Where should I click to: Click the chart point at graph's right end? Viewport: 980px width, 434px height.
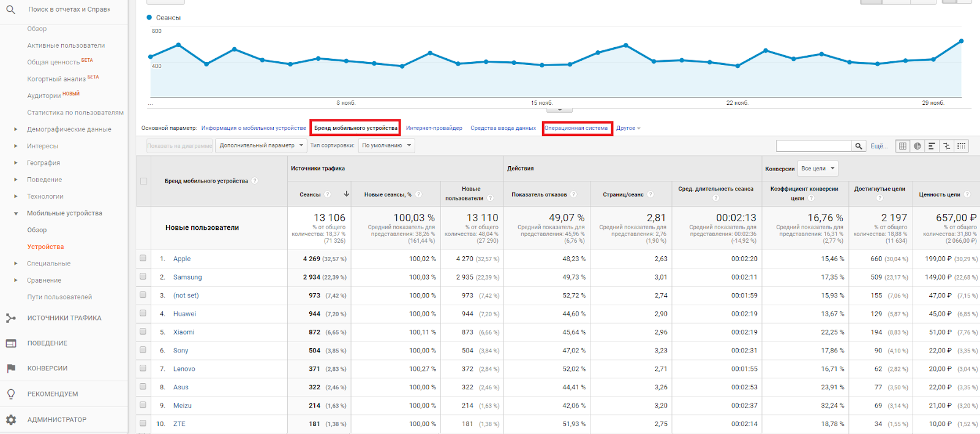tap(961, 41)
